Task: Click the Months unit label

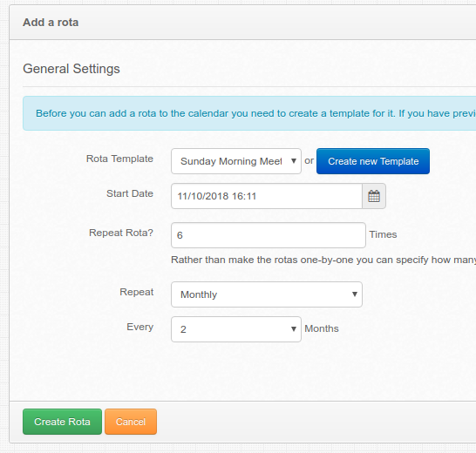Action: click(322, 328)
